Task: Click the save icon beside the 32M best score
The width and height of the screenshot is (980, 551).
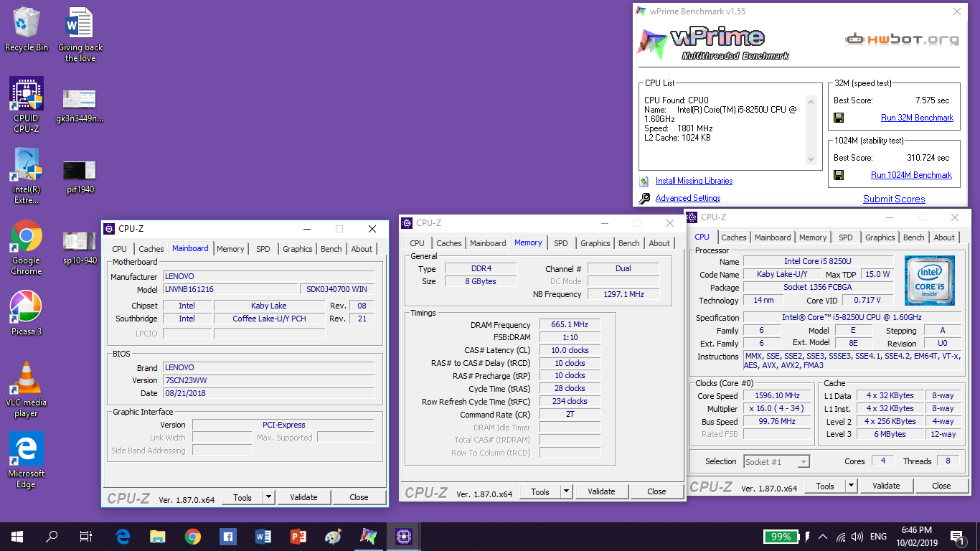Action: pos(839,118)
